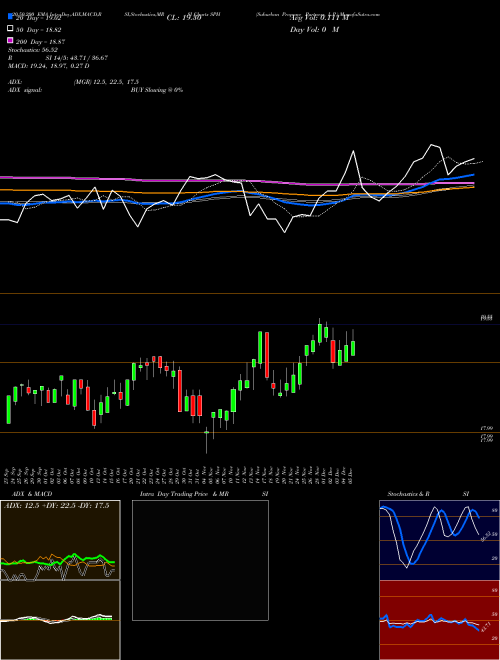Viewport: 500px width, 660px height.
Task: Click the 'Intra Day Trading Price & MR' title
Action: 184,494
